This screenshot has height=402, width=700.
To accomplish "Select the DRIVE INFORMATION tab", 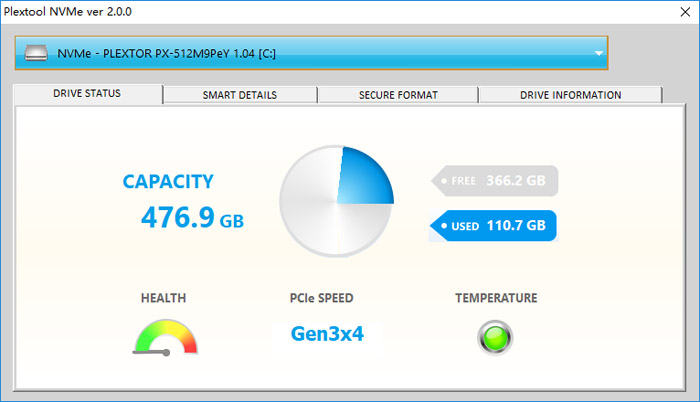I will pyautogui.click(x=571, y=95).
